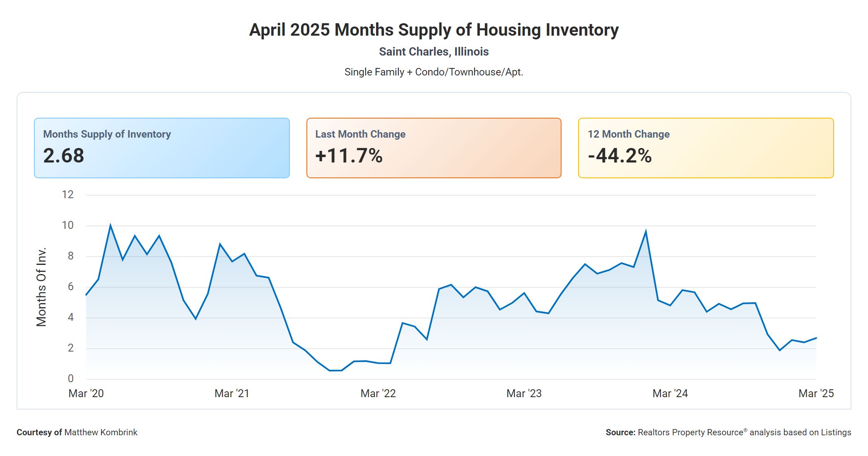Click the "Mar '20" x-axis label
The image size is (868, 456).
86,393
